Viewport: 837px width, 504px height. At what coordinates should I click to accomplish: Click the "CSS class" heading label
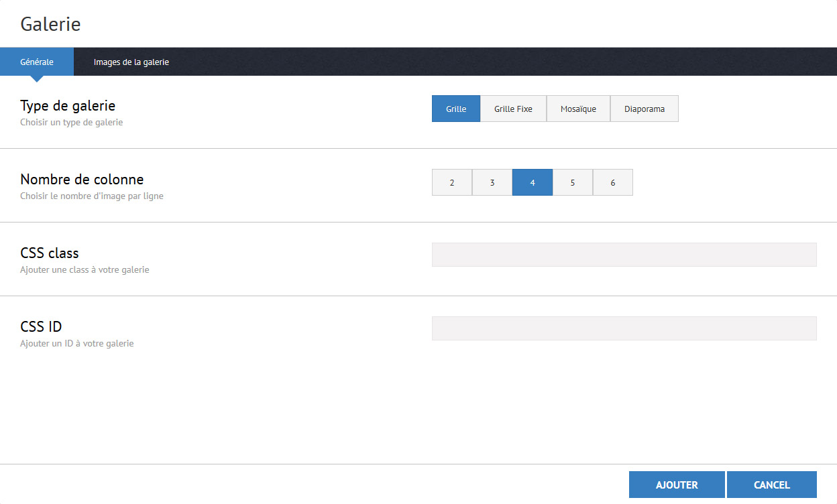[x=50, y=253]
